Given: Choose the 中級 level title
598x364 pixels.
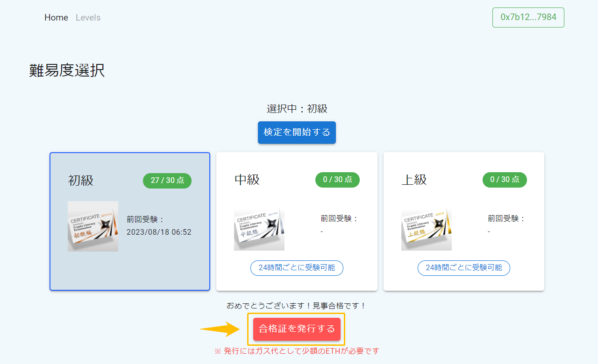Looking at the screenshot, I should 247,180.
